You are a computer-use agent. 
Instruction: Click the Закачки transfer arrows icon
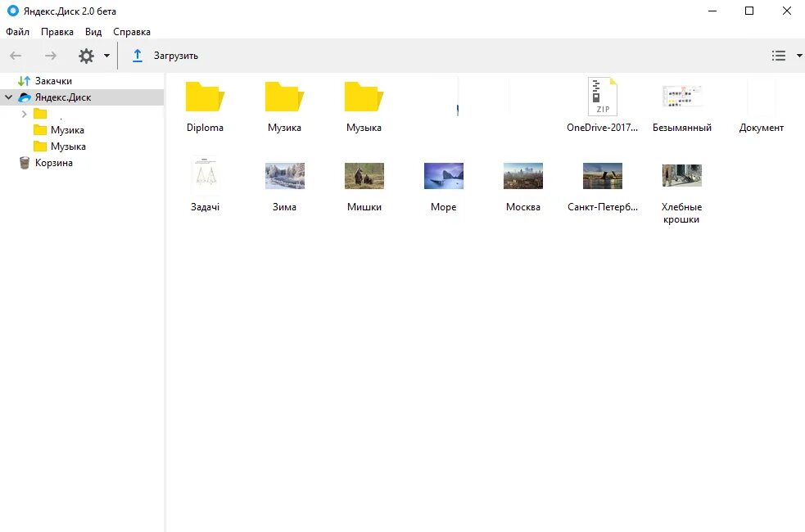click(x=24, y=80)
